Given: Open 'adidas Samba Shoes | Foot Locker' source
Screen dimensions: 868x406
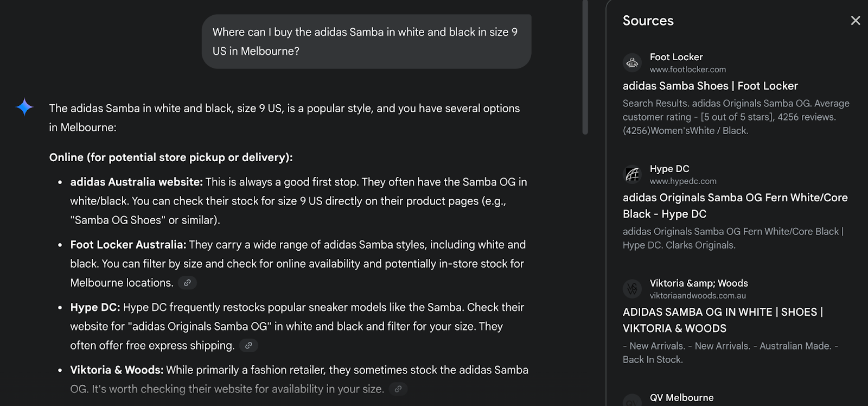Looking at the screenshot, I should tap(710, 86).
